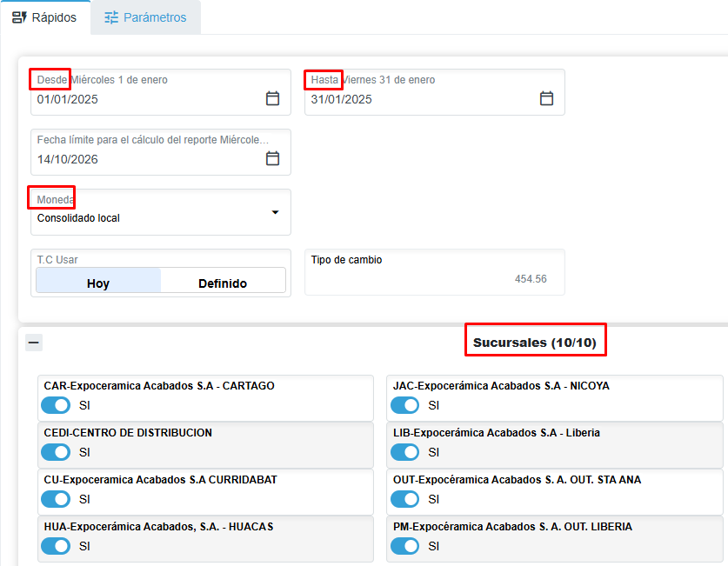
Task: Switch to the Parámetros tab
Action: [146, 17]
